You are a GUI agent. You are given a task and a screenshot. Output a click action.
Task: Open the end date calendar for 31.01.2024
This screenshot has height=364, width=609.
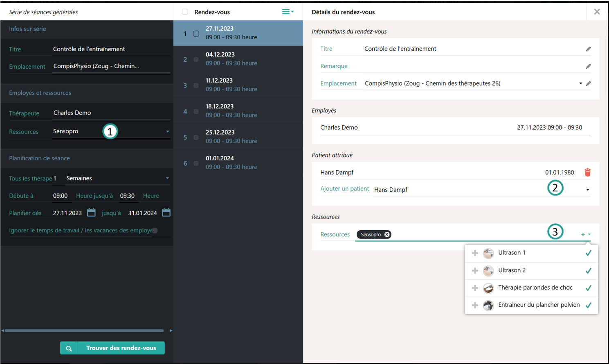click(166, 213)
